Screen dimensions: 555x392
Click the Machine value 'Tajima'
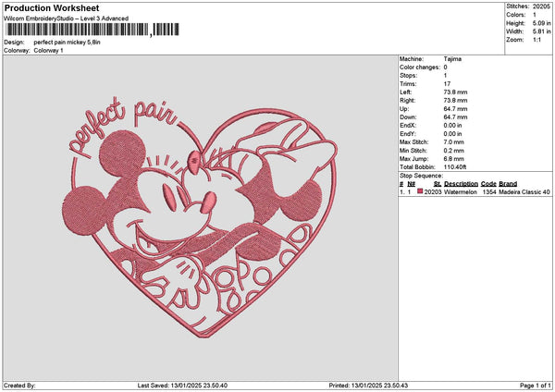tap(452, 59)
